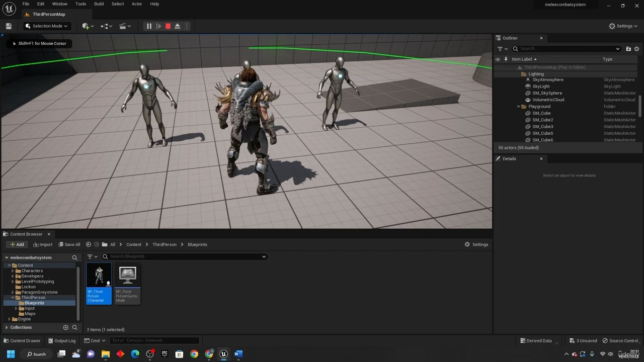644x362 pixels.
Task: Stop the play session with red square
Action: pyautogui.click(x=168, y=26)
